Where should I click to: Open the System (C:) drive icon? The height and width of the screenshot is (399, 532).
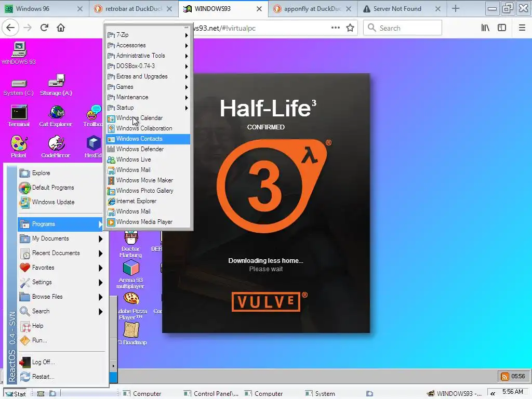[x=19, y=86]
